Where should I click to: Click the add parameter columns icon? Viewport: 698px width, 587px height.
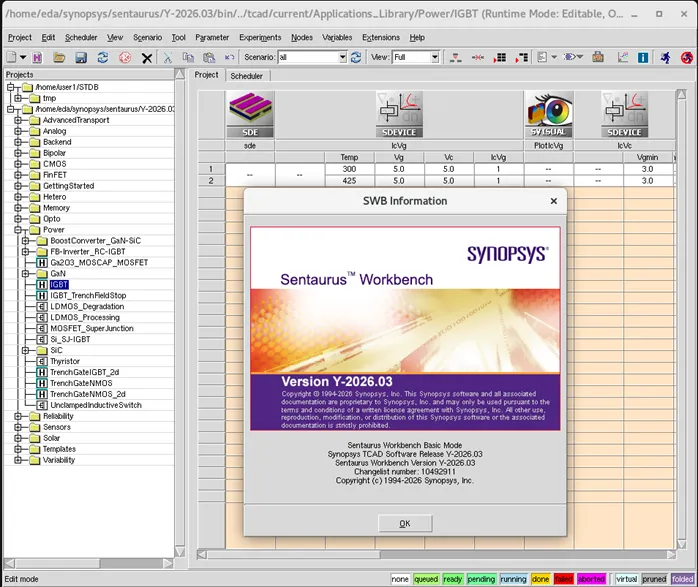tap(521, 57)
